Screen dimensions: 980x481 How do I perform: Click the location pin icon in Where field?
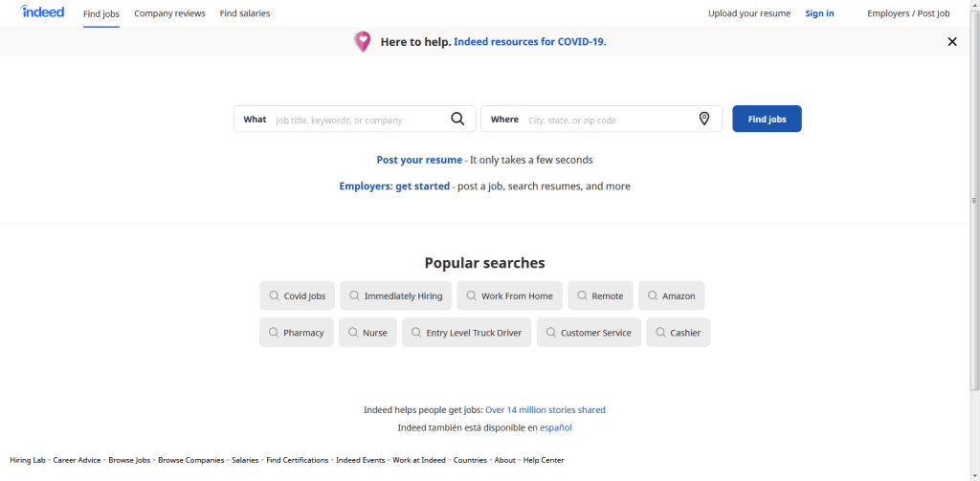(704, 119)
